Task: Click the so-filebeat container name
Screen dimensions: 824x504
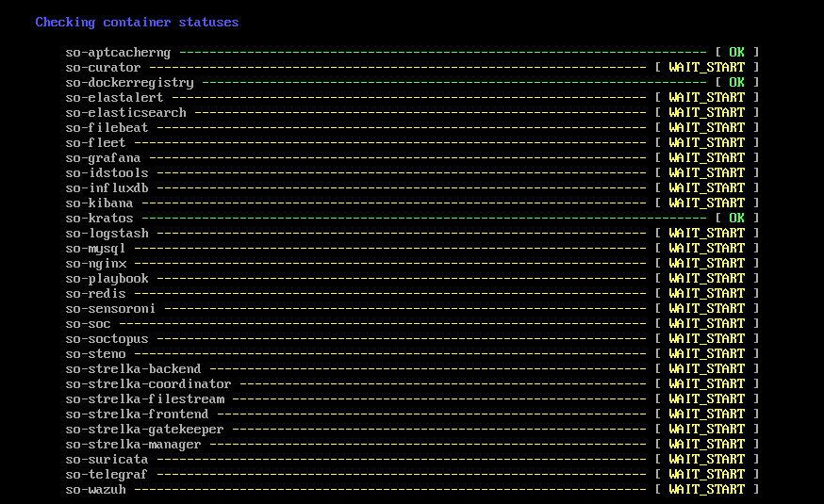Action: tap(107, 127)
